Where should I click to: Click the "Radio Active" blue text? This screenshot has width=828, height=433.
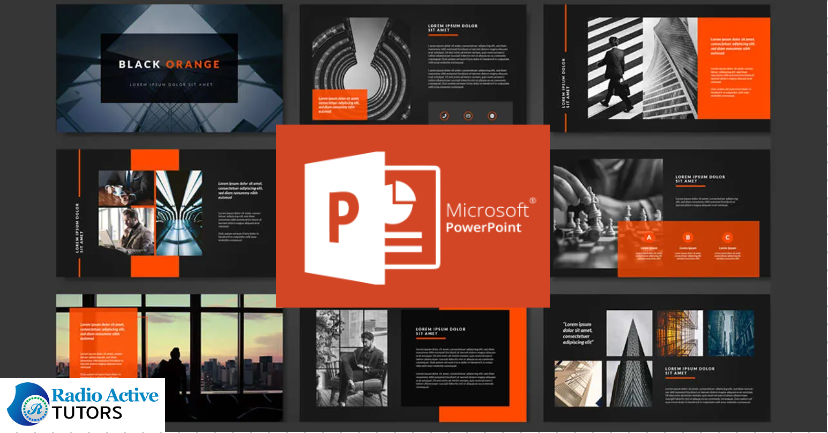(105, 396)
